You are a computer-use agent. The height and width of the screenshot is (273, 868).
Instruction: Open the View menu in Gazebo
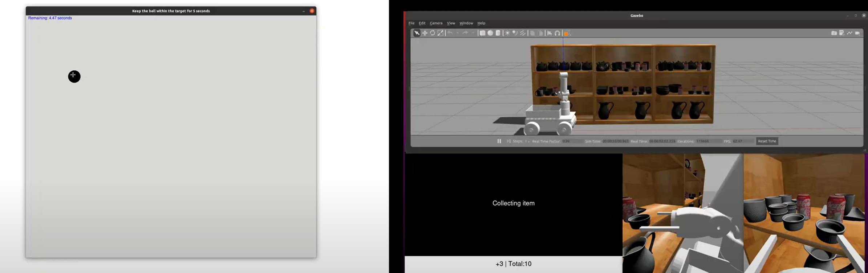pyautogui.click(x=451, y=23)
